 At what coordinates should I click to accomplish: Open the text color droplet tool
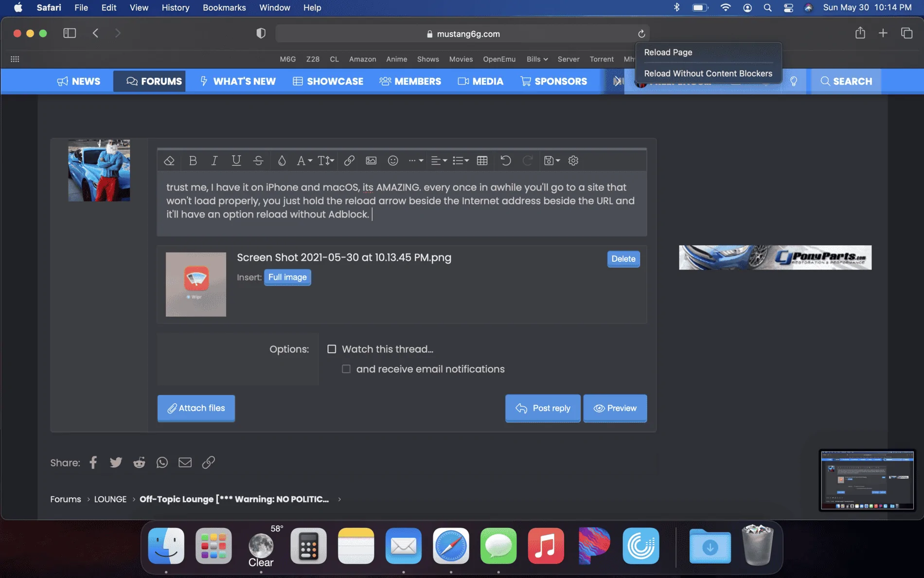click(282, 161)
